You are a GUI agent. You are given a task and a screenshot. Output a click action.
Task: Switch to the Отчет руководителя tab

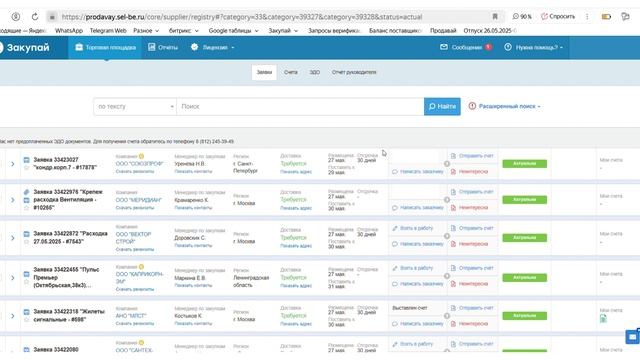point(354,72)
